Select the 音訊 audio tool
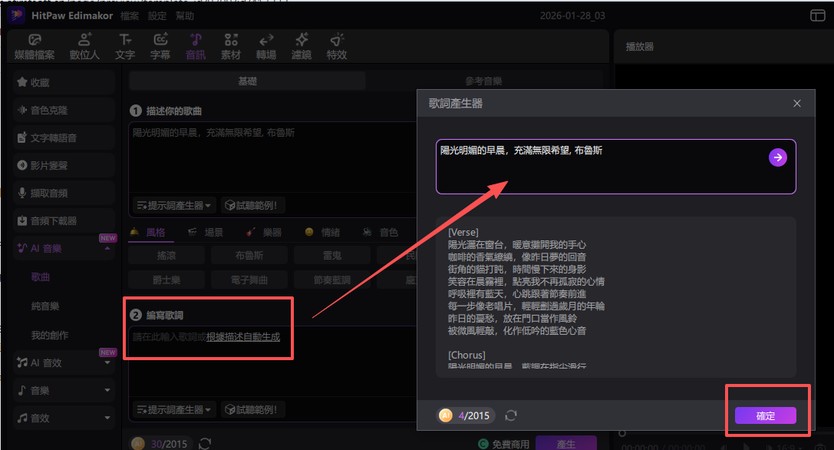834x450 pixels. coord(195,46)
